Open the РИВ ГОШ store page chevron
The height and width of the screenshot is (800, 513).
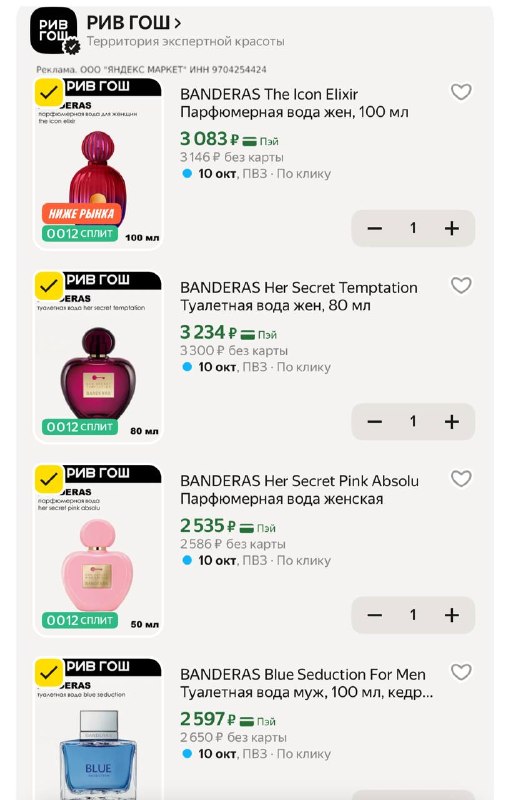(x=177, y=23)
